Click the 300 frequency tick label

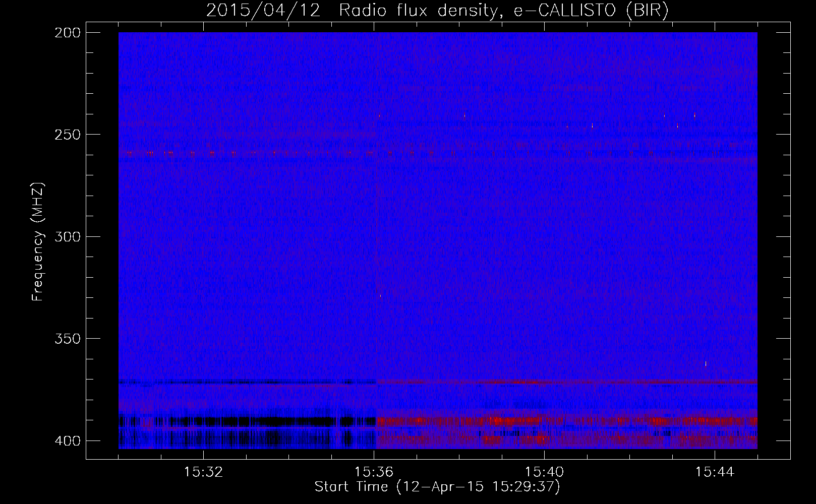tap(67, 237)
